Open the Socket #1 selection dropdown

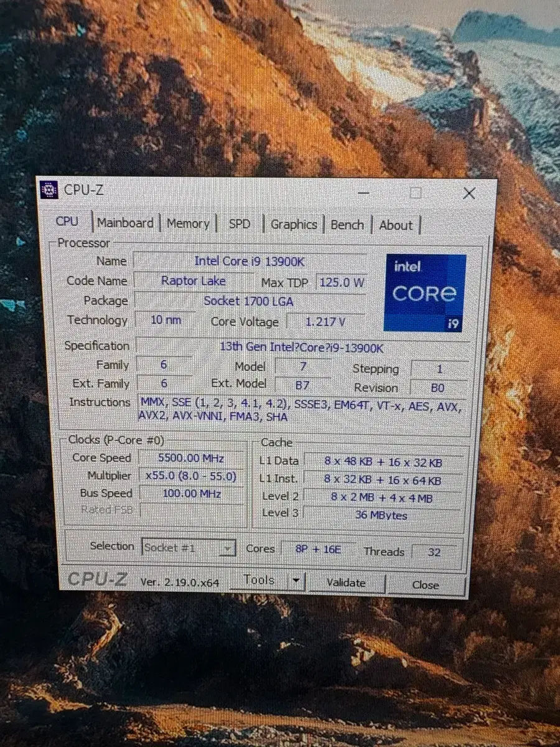[189, 548]
